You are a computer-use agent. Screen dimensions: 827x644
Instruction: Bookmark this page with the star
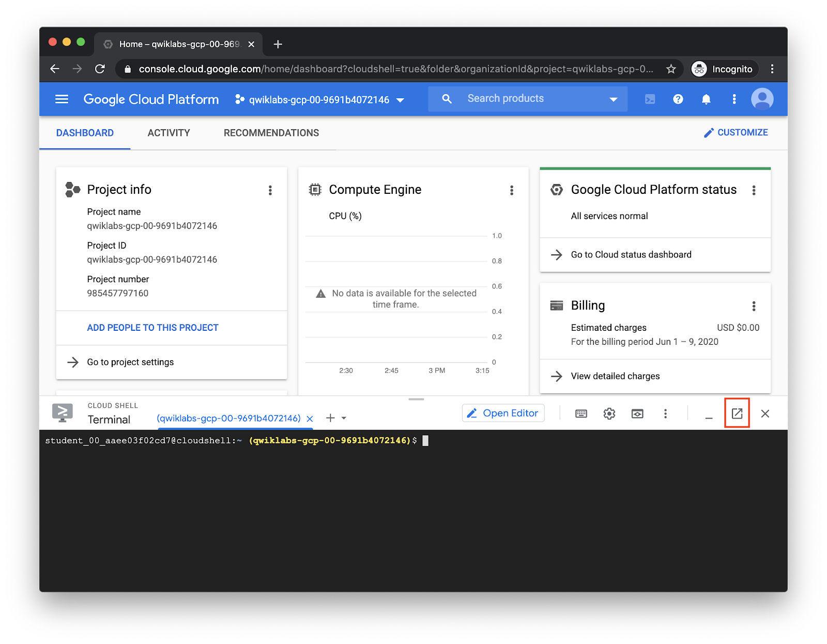click(x=671, y=69)
